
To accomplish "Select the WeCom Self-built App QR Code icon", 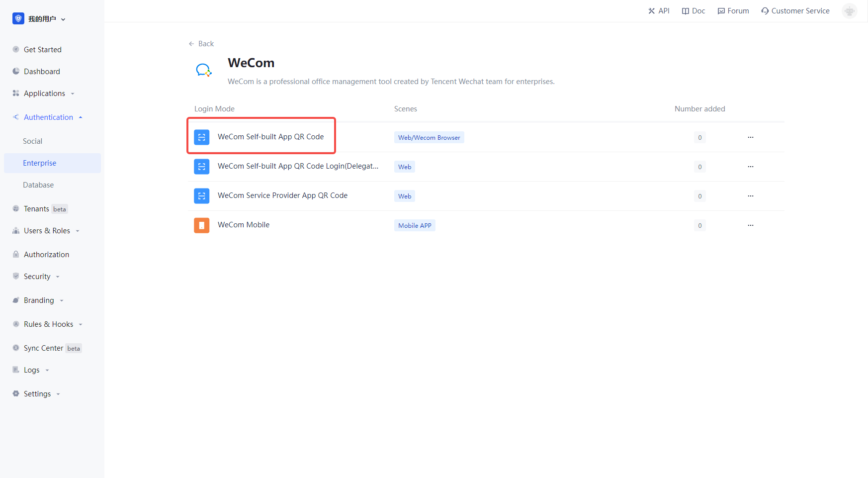I will (x=202, y=137).
